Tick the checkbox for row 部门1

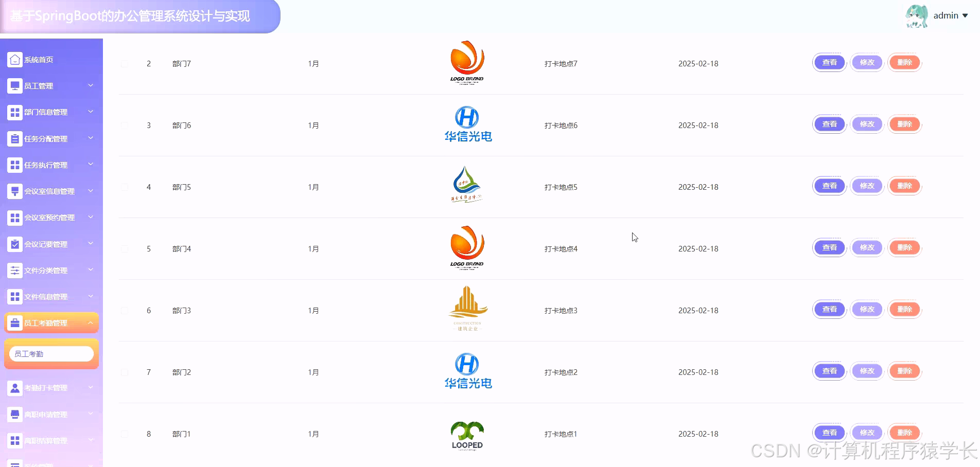point(125,434)
